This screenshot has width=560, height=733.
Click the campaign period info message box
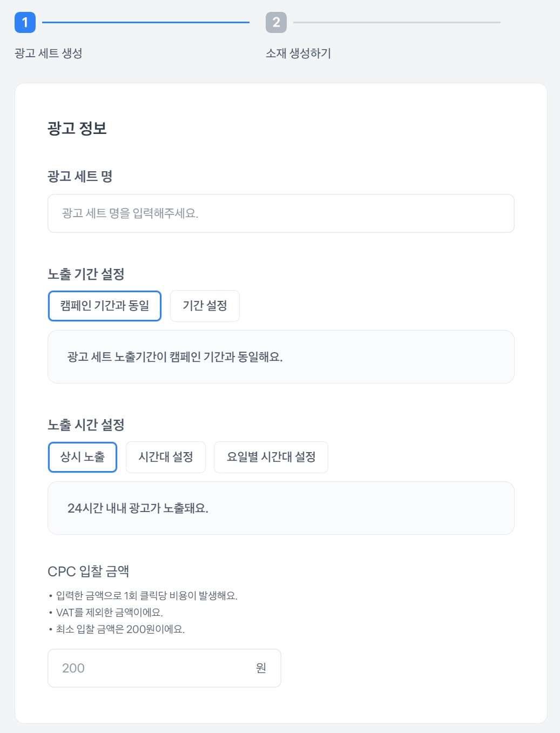coord(281,357)
